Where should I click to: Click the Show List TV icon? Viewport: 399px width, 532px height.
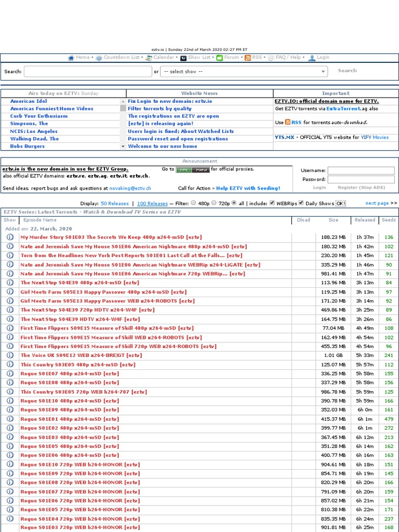tap(183, 58)
